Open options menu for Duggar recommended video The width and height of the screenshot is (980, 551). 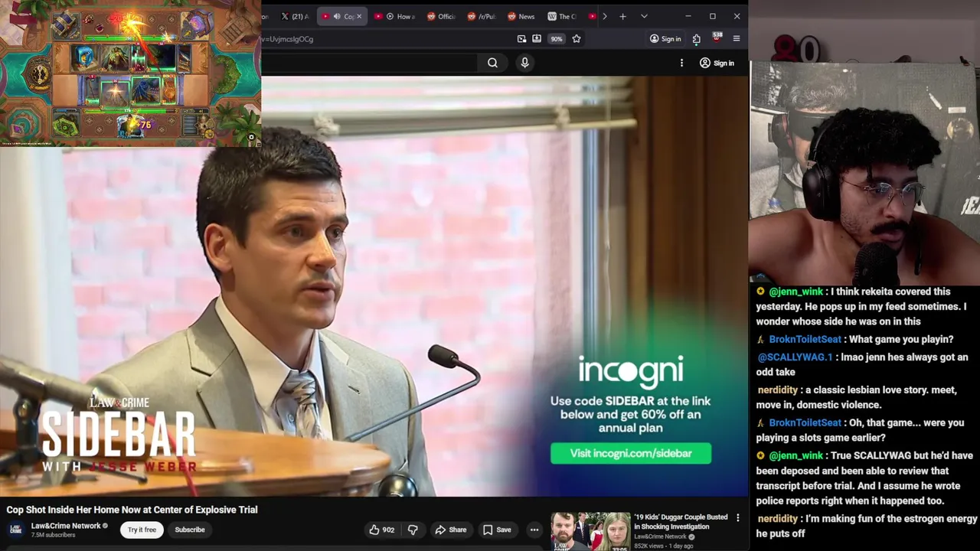[738, 518]
